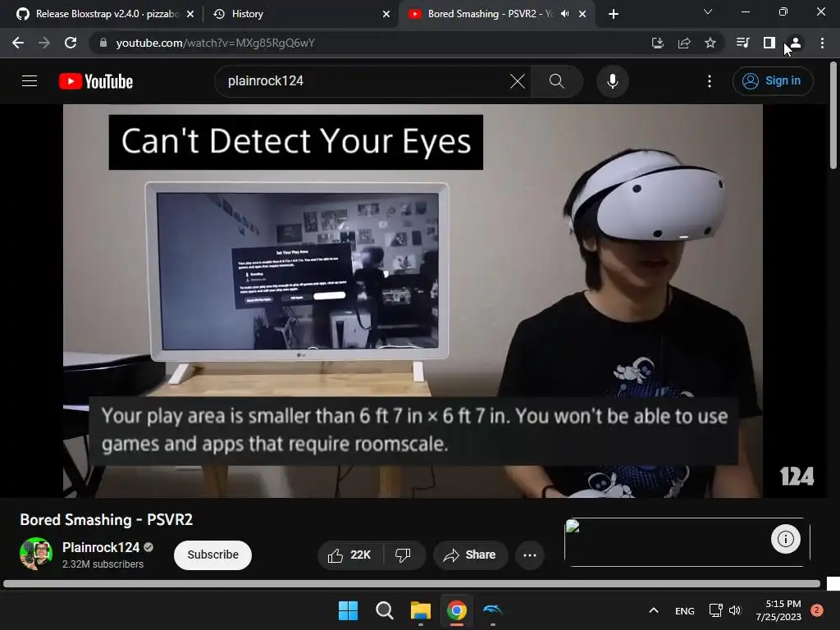The height and width of the screenshot is (630, 840).
Task: Click the horizontal scrollbar at the bottom
Action: coord(412,583)
